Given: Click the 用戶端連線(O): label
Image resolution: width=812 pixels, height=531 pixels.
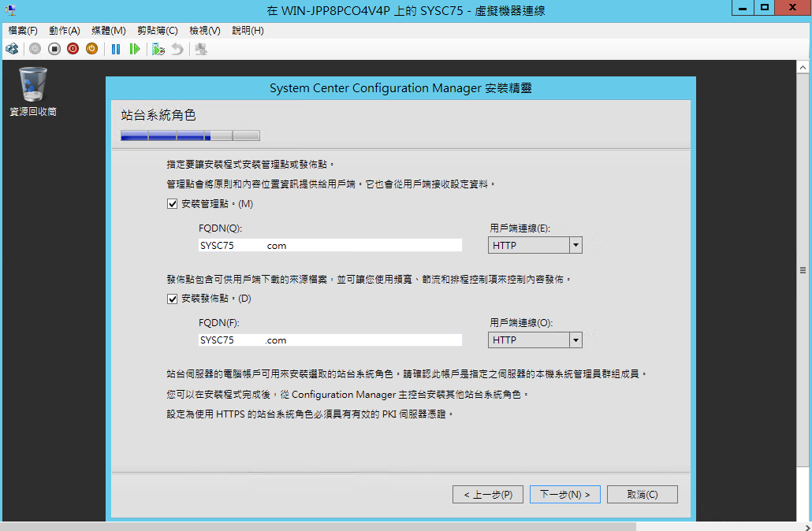Looking at the screenshot, I should 521,323.
